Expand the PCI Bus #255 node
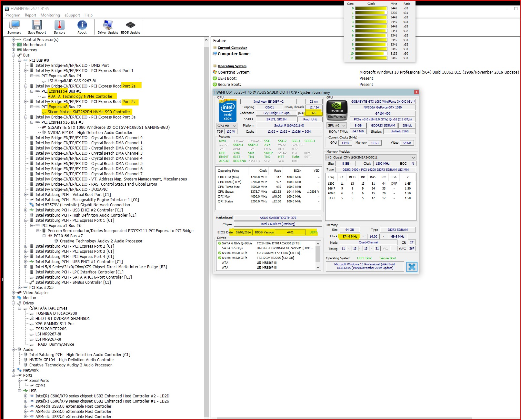Image resolution: width=521 pixels, height=420 pixels. coord(20,288)
